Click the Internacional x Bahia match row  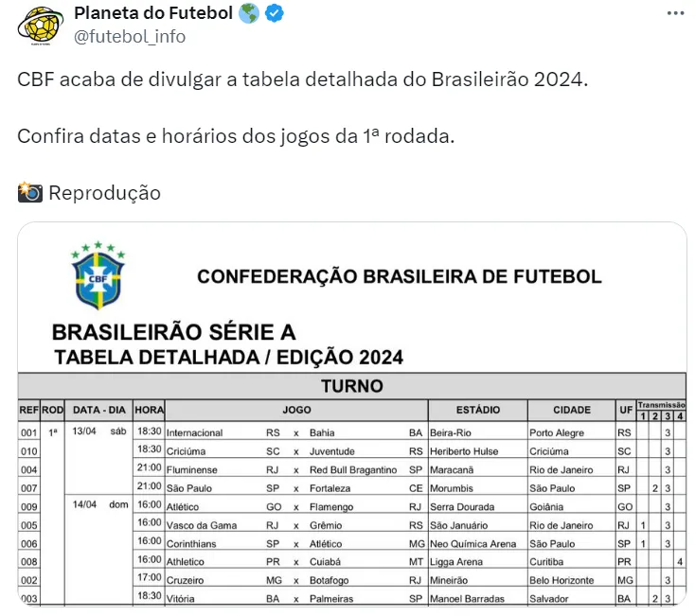pos(294,432)
